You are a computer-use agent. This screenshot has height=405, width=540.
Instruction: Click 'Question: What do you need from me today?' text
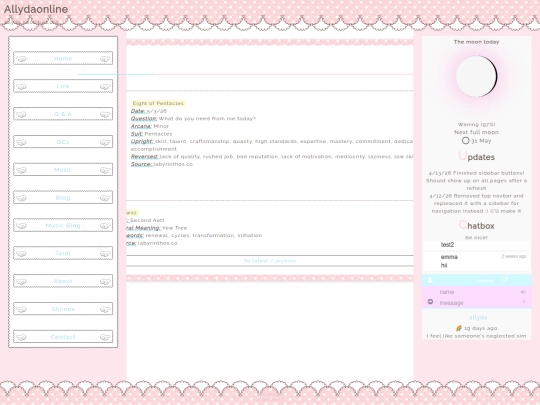193,118
